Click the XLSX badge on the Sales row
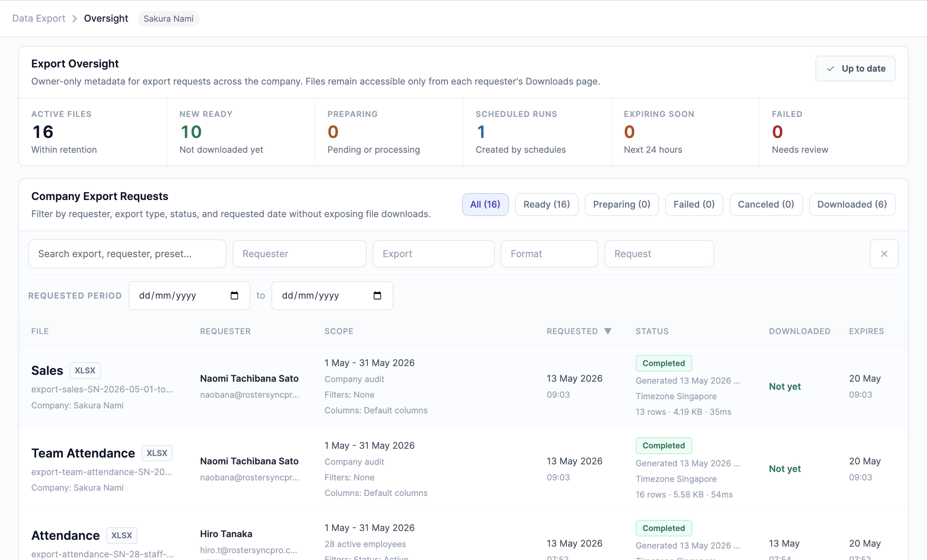 pyautogui.click(x=85, y=371)
